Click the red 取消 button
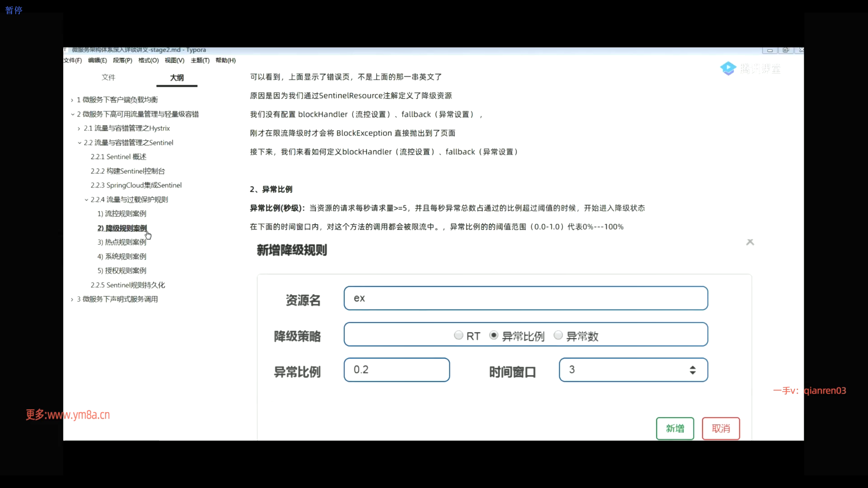Viewport: 868px width, 488px height. tap(721, 428)
